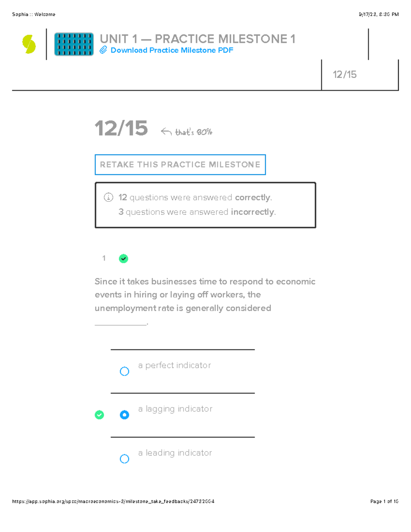Click the Sophia green logo icon

coord(29,44)
